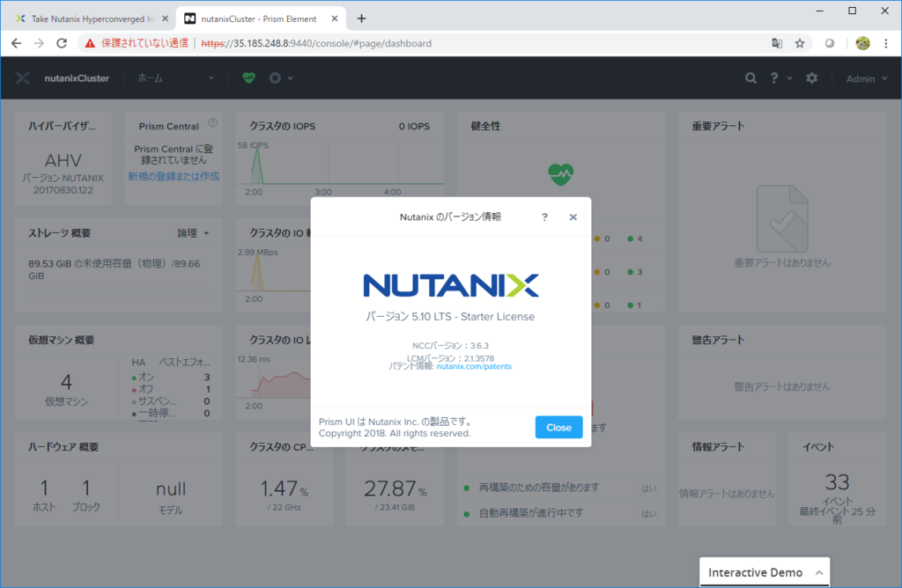The width and height of the screenshot is (902, 588).
Task: Click the blue Close button
Action: (558, 427)
